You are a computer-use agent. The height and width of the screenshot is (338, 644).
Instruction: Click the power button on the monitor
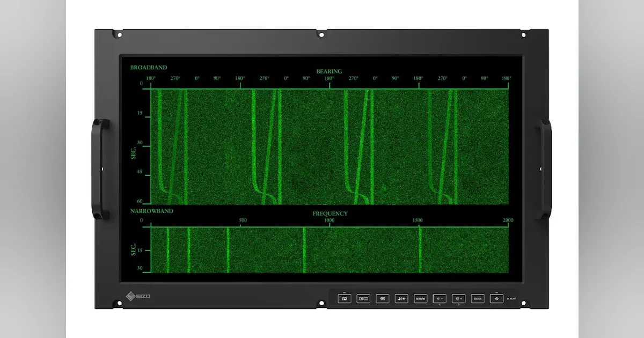coord(496,299)
